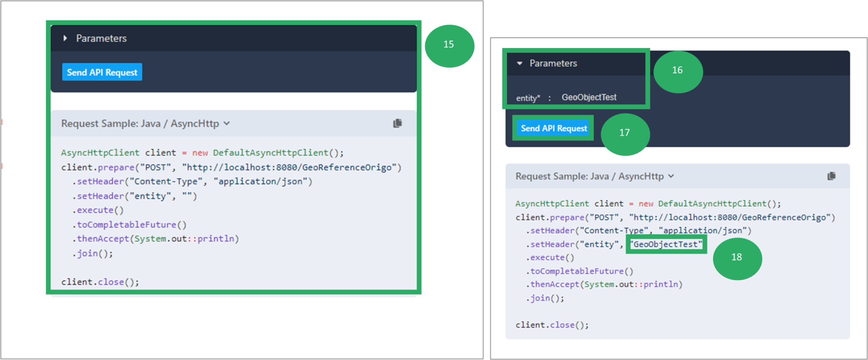Click the disclosure triangle of collapsed Parameters
The width and height of the screenshot is (868, 360).
coord(65,38)
